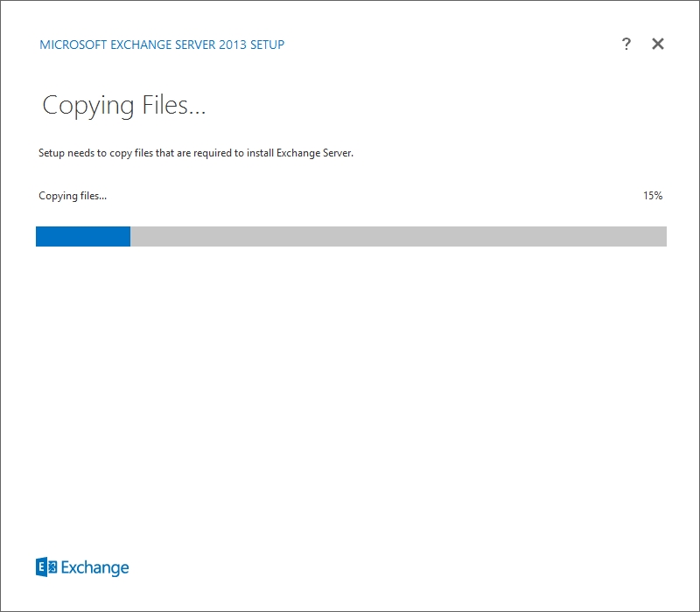Click the blue filled progress bar segment
This screenshot has width=700, height=612.
coord(83,236)
